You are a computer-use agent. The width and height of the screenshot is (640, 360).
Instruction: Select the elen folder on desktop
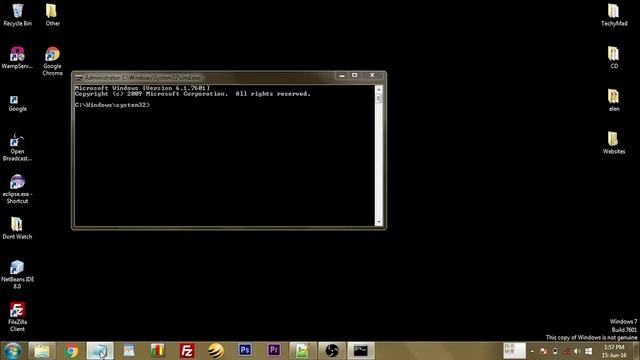(614, 100)
